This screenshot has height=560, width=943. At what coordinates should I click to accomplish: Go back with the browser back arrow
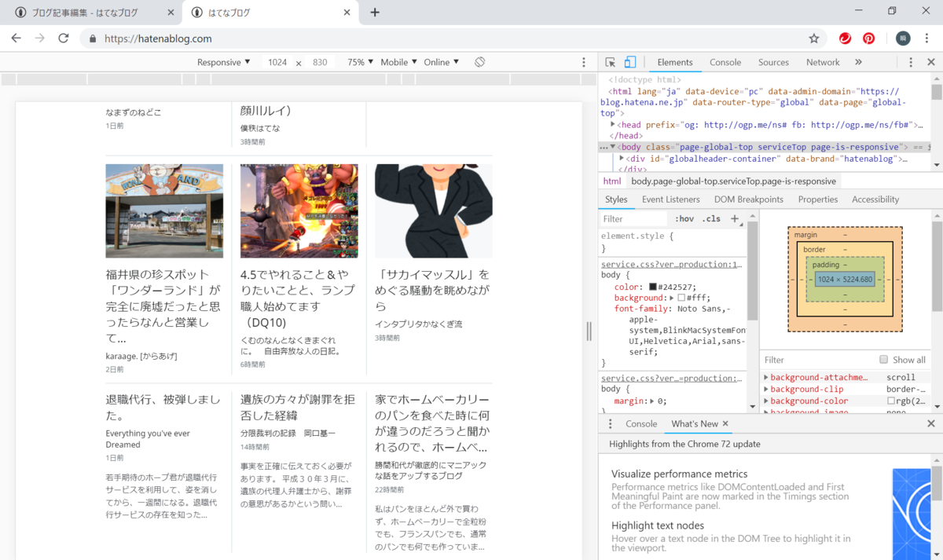coord(17,38)
